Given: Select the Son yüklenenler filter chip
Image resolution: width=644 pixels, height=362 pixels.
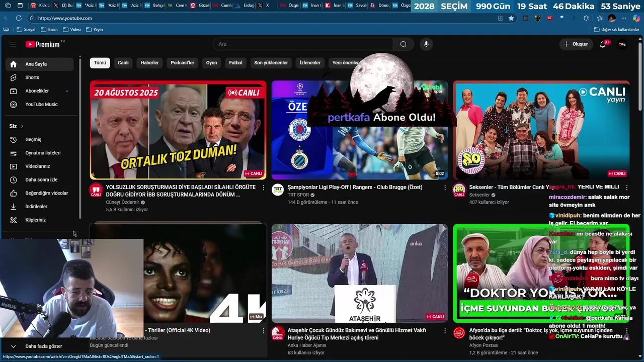Looking at the screenshot, I should click(271, 63).
